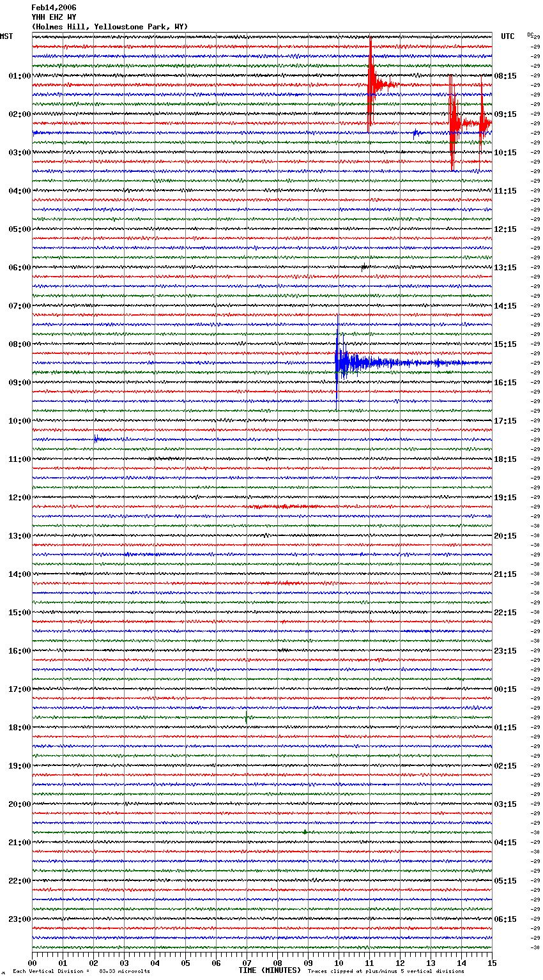Viewport: 543px width, 980px height.
Task: Click the 17:15 UTC time label
Action: 505,421
